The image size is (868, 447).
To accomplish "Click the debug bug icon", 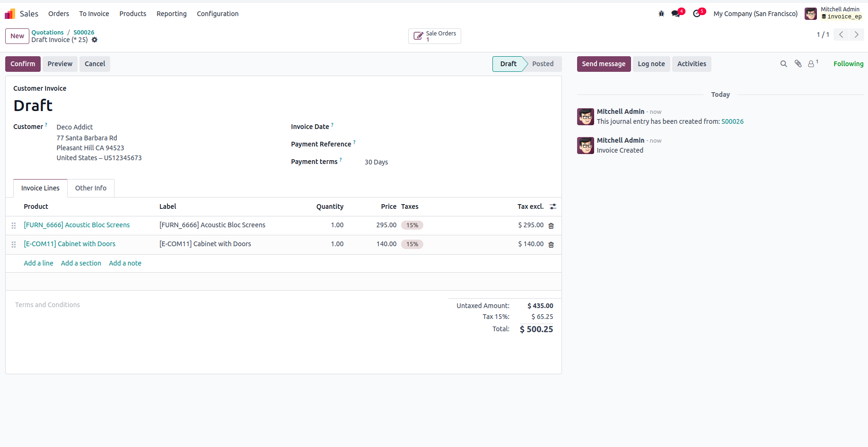I will tap(661, 14).
